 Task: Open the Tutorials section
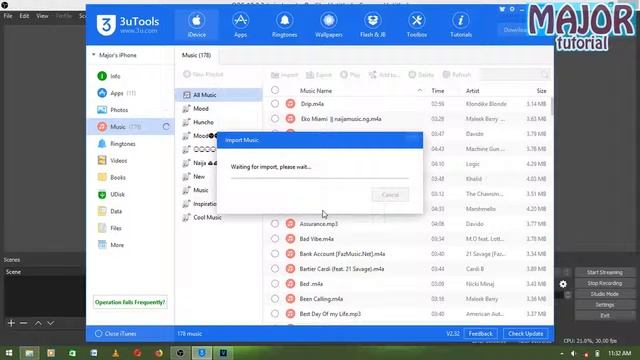click(x=461, y=25)
